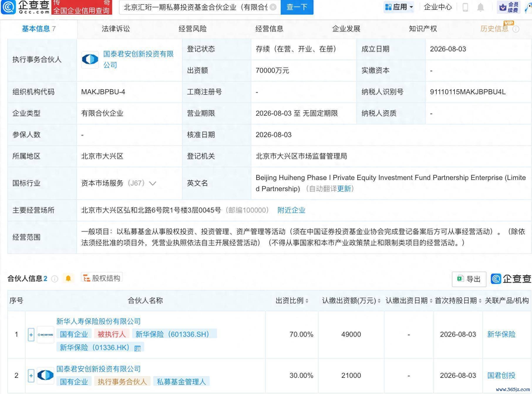Click the 新华保险 (601336.SH) stock tag

coord(174,334)
